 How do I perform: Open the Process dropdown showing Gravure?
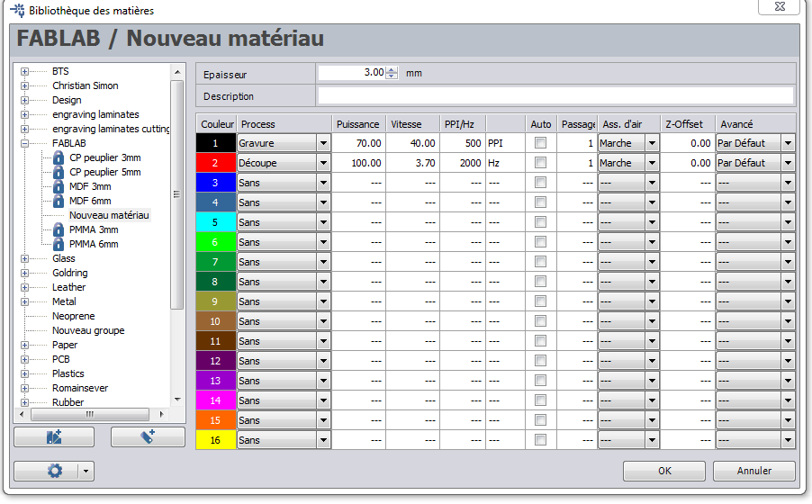323,143
